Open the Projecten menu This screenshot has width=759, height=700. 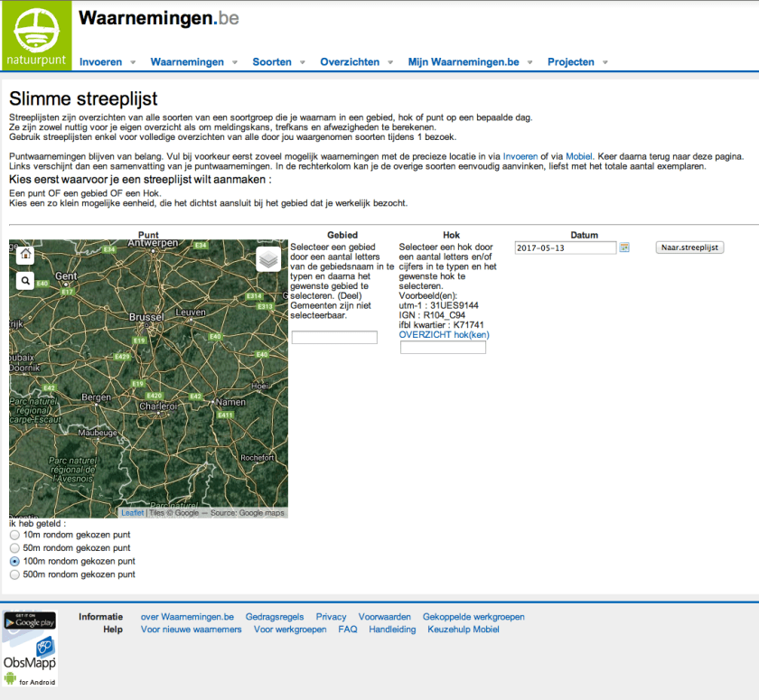[x=571, y=62]
